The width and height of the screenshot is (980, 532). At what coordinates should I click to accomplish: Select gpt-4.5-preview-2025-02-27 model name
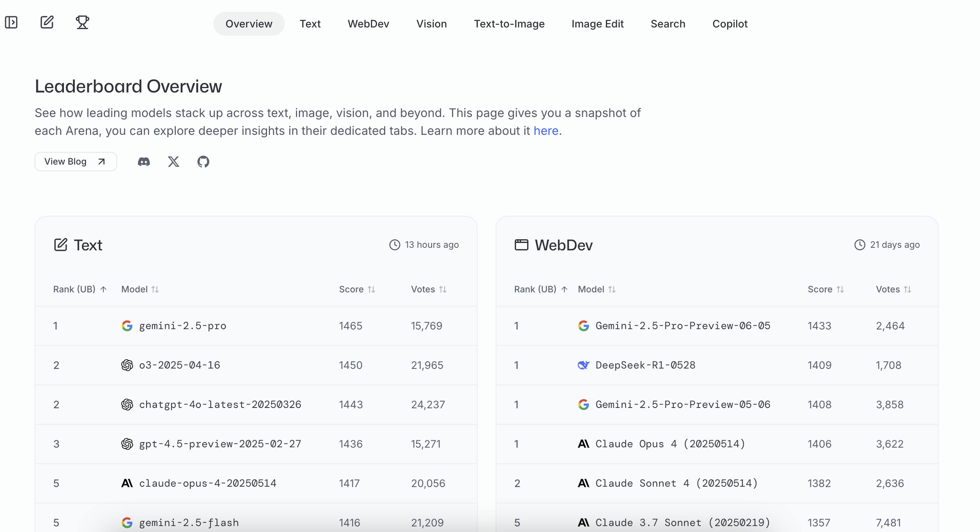tap(220, 444)
